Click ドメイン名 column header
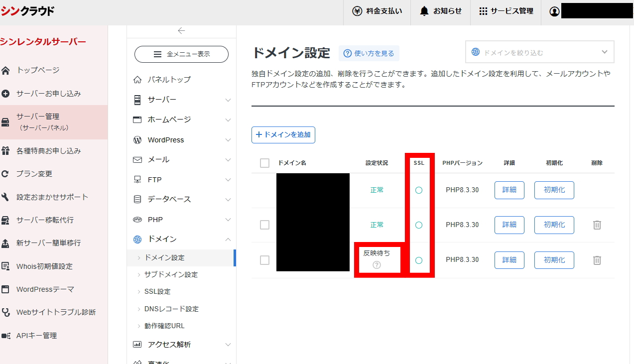634x364 pixels. 292,163
